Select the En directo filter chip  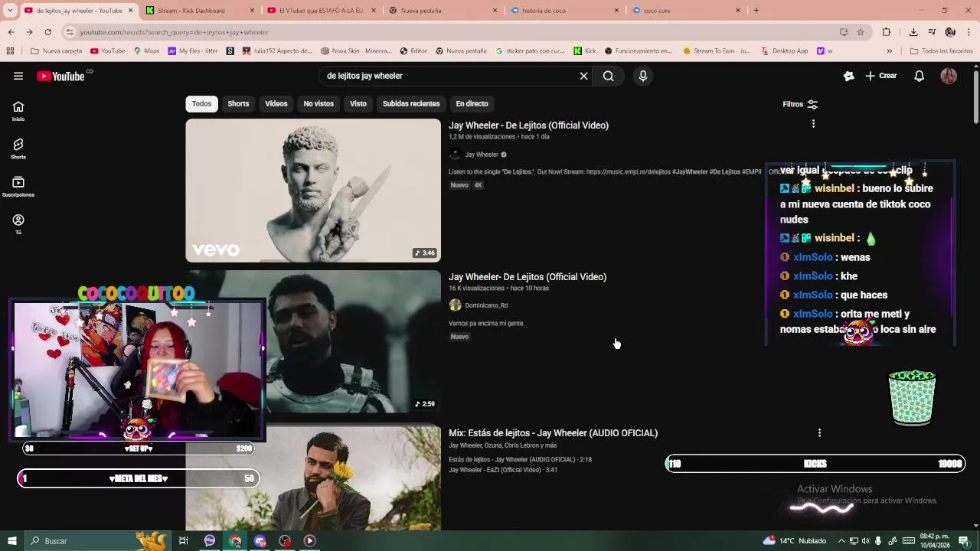point(472,103)
